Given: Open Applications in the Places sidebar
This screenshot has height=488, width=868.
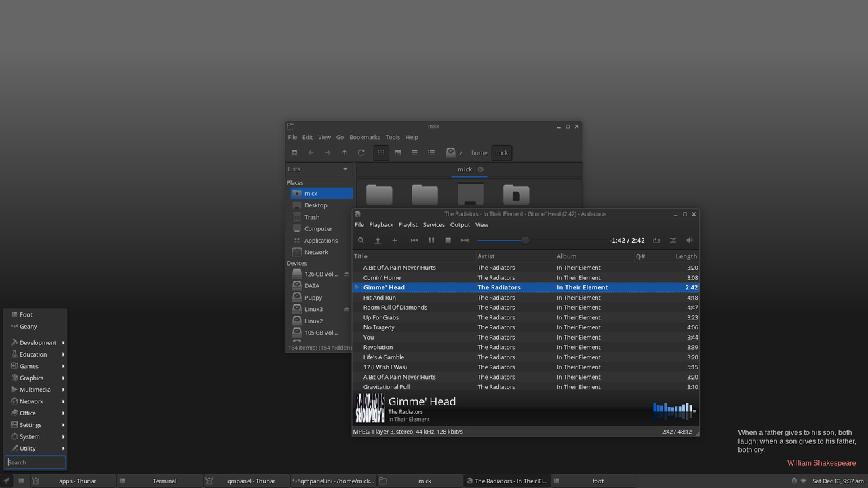Looking at the screenshot, I should click(x=322, y=240).
